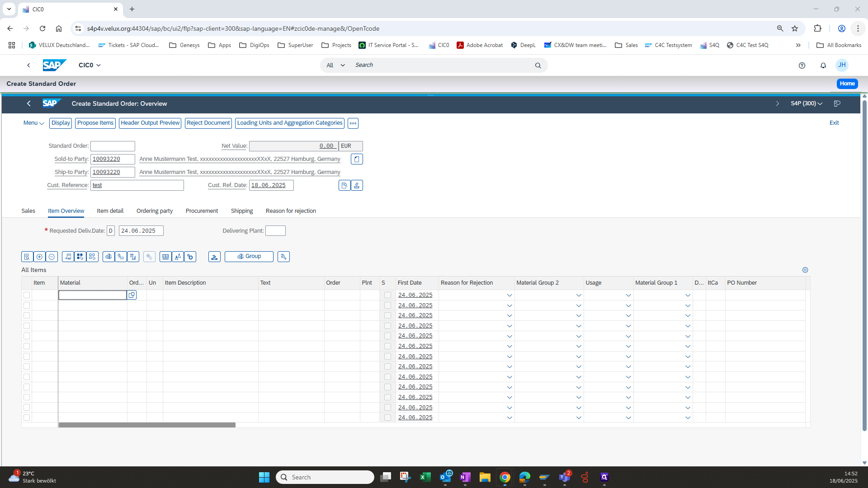This screenshot has width=868, height=488.
Task: Click the partner person icon by Cust. Ref. Date
Action: coord(357,185)
